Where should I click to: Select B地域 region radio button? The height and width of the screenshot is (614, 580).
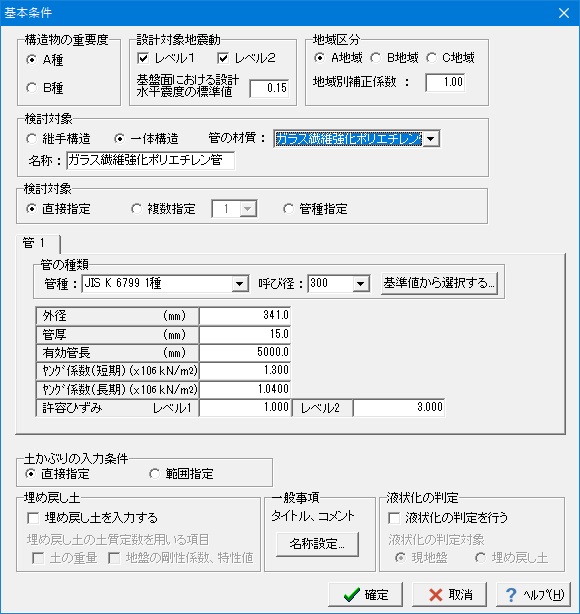[375, 58]
